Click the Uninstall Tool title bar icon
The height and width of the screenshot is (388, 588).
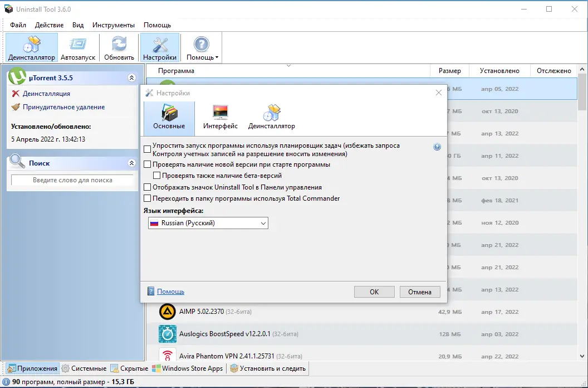pos(8,9)
